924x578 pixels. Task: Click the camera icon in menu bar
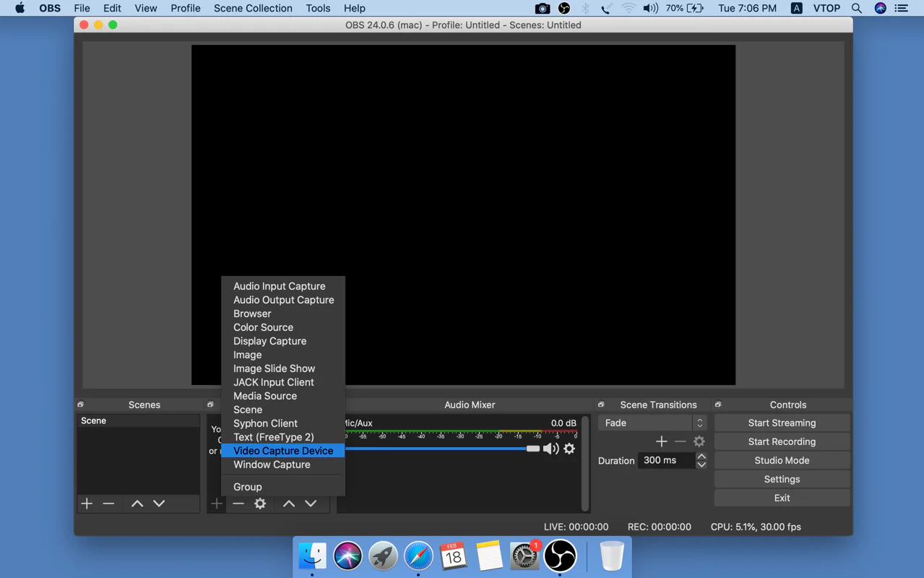(542, 8)
